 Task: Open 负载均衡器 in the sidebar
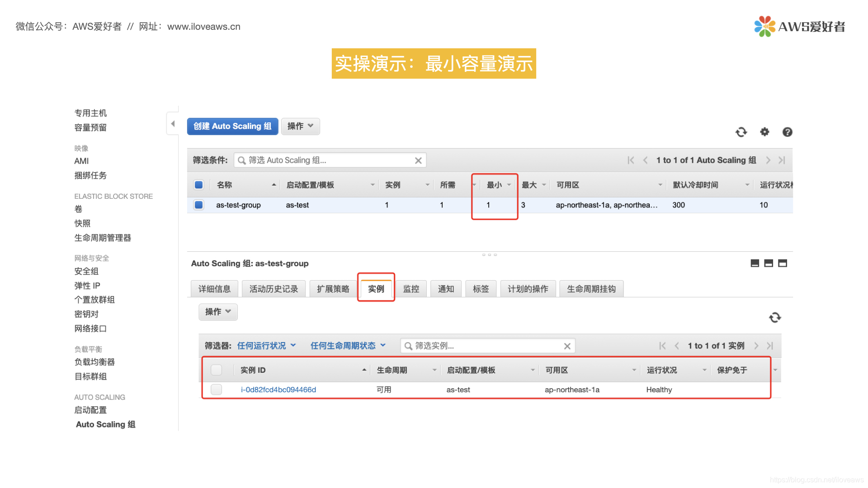tap(94, 362)
